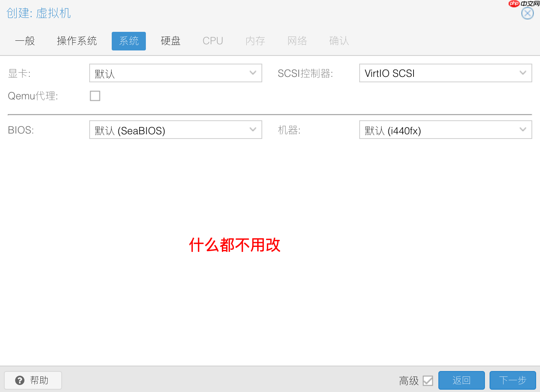This screenshot has width=540, height=392.
Task: Click the help question-mark icon
Action: tap(20, 380)
